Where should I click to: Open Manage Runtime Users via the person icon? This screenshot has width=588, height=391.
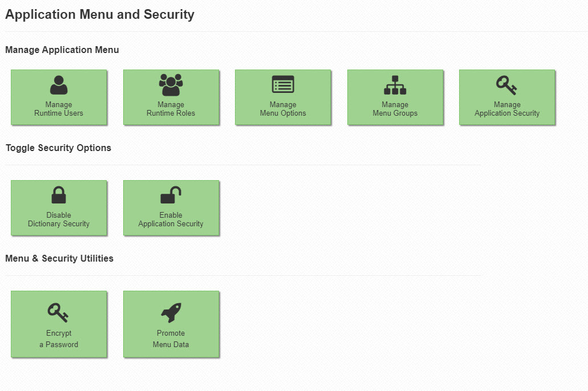59,85
